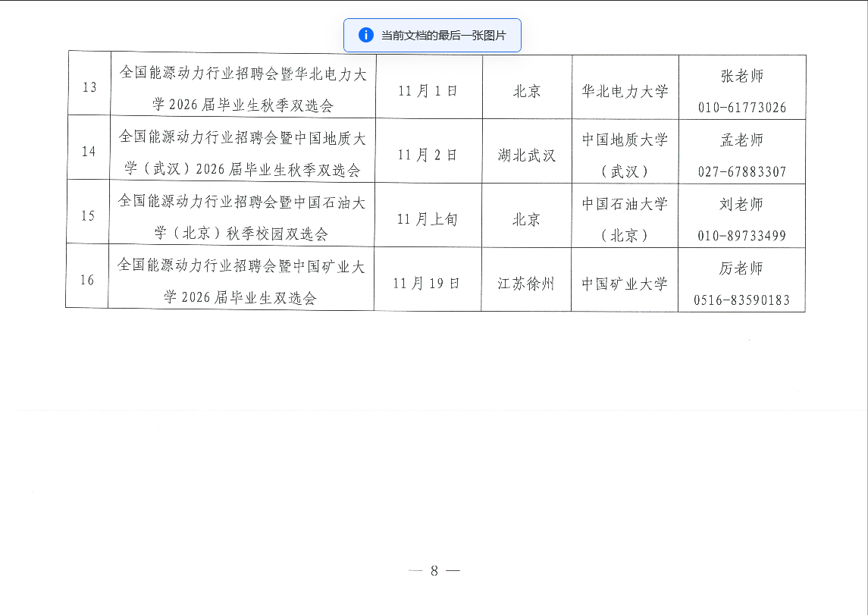The image size is (868, 615).
Task: Click the date cell '11月上旬'
Action: [x=428, y=219]
